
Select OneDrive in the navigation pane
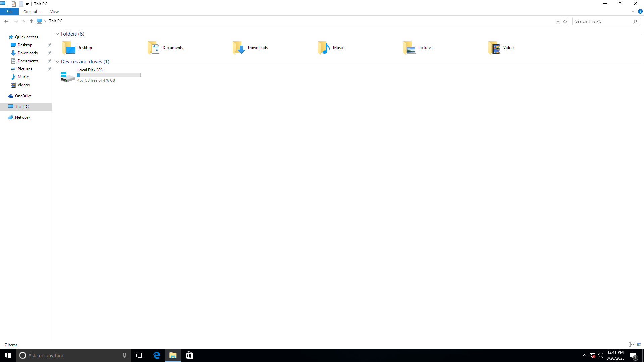[x=23, y=96]
